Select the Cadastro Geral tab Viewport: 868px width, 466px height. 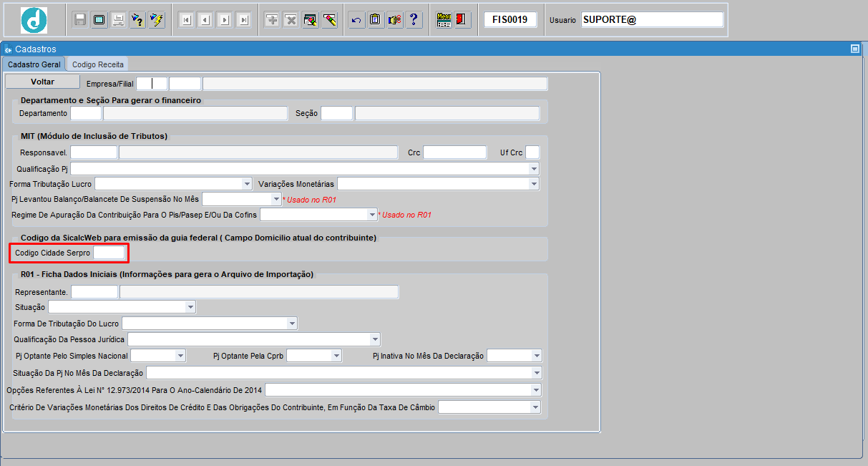(x=34, y=64)
